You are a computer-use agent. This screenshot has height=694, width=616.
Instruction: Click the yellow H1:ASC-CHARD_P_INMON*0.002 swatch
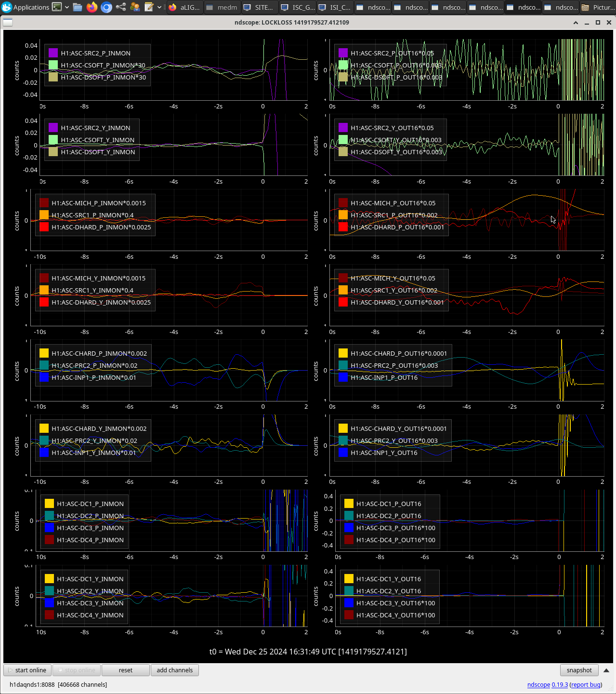pyautogui.click(x=44, y=353)
